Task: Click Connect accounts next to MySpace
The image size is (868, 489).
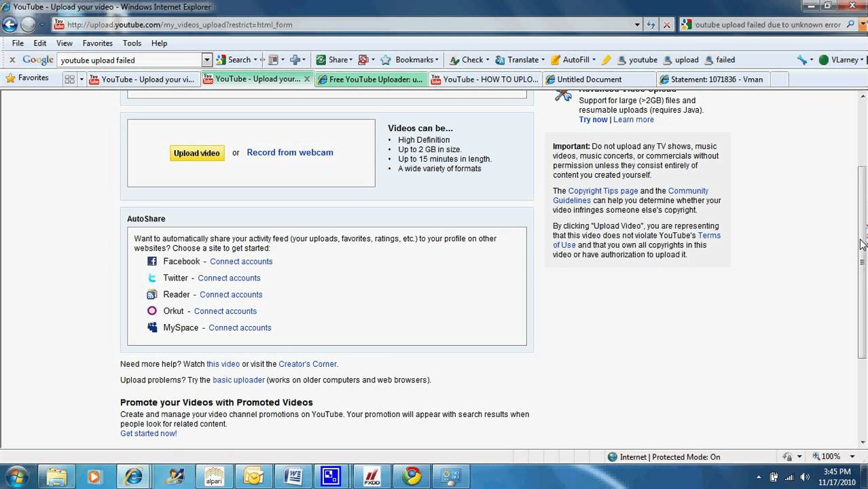Action: coord(240,327)
